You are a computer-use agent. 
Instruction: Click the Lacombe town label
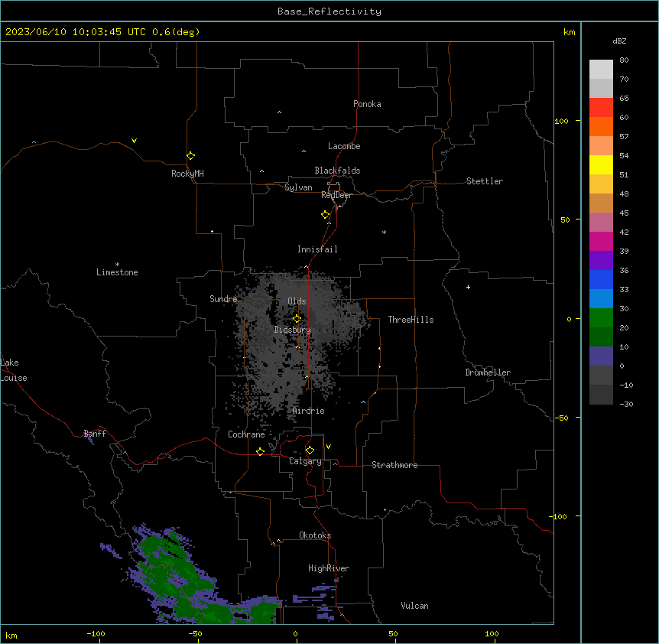(x=344, y=146)
